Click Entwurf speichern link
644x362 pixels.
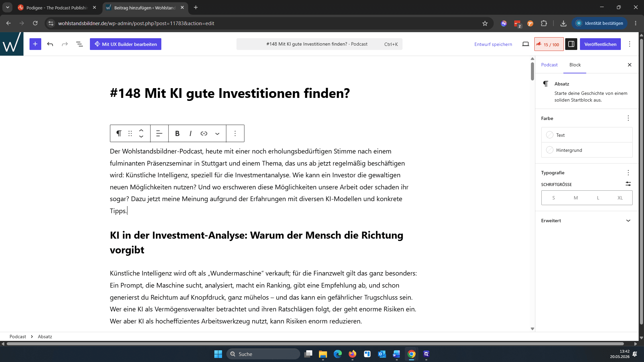[493, 44]
